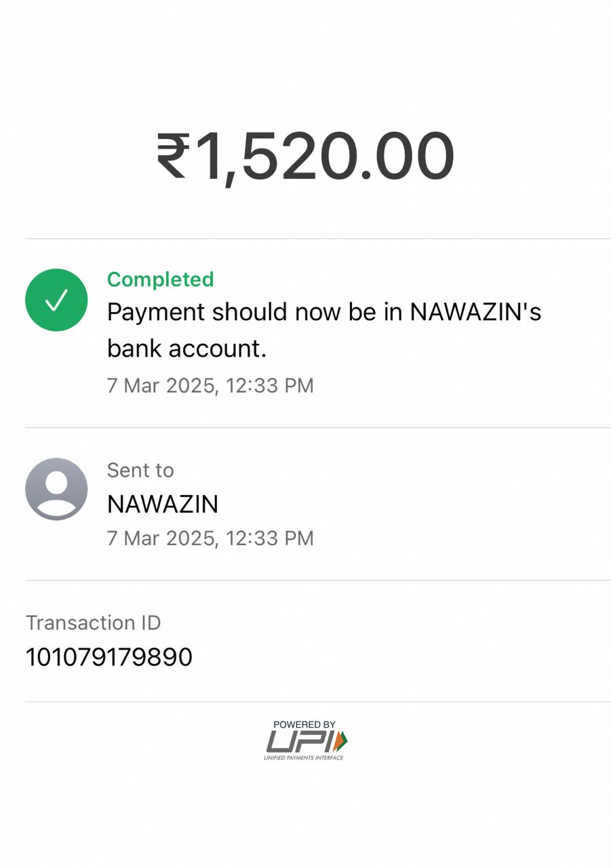Click the green "Completed" status label
Viewport: 611px width, 868px height.
(x=160, y=279)
